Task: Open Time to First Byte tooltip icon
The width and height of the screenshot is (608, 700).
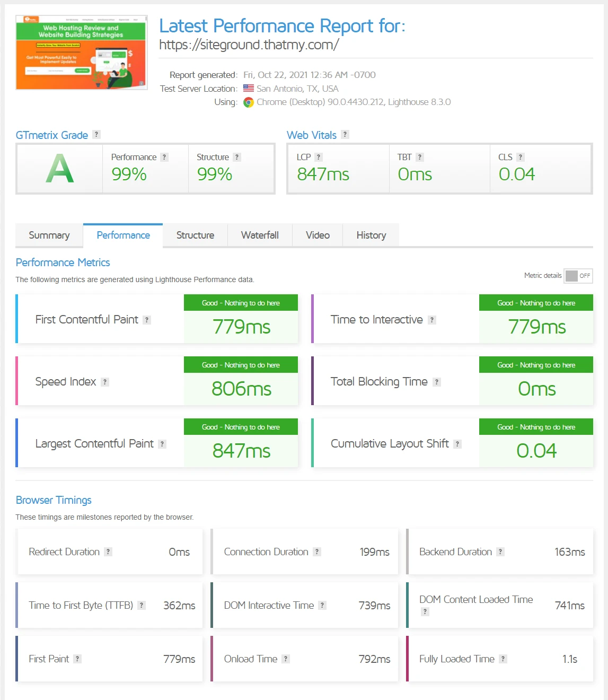Action: point(141,605)
